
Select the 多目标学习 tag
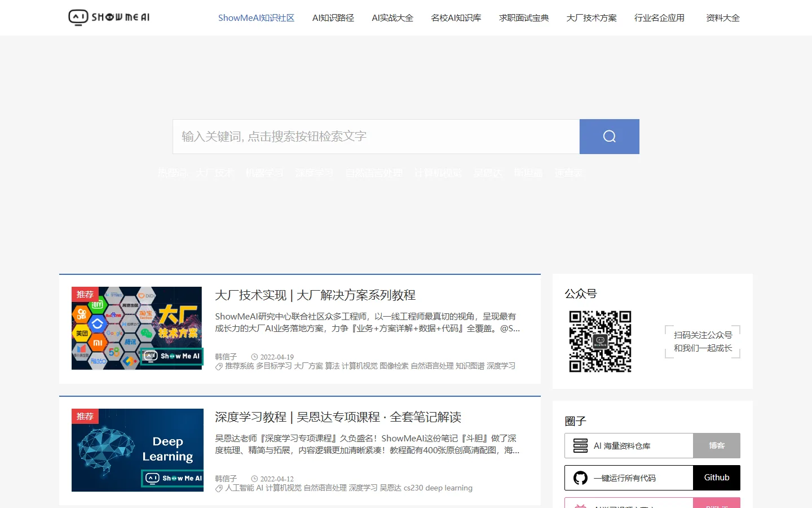pyautogui.click(x=274, y=366)
